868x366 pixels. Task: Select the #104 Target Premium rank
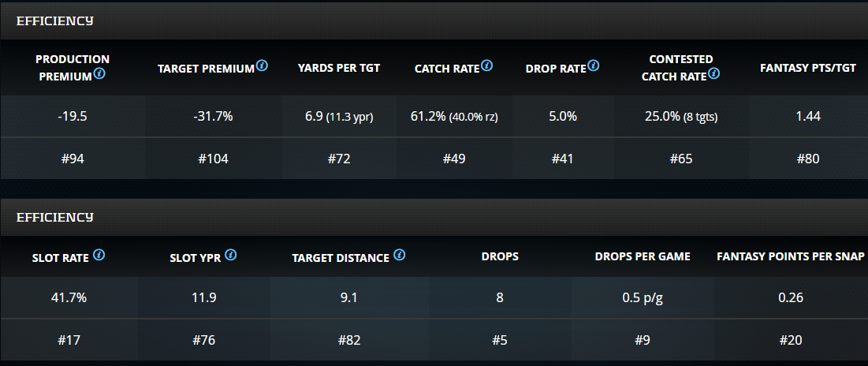213,159
